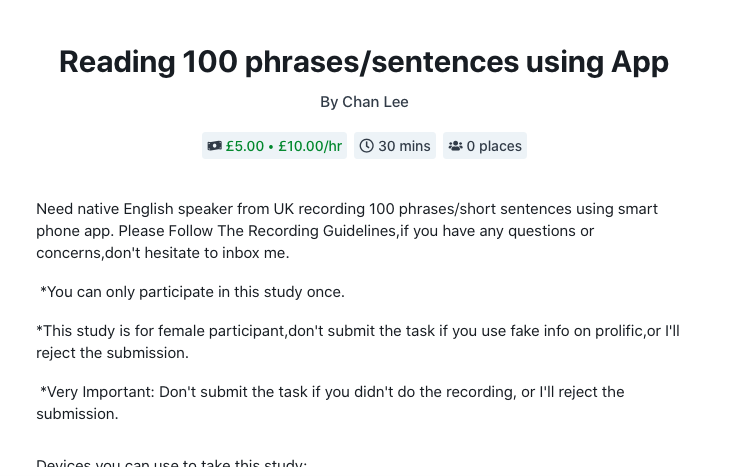Click the people group icon
754x476 pixels.
[455, 146]
